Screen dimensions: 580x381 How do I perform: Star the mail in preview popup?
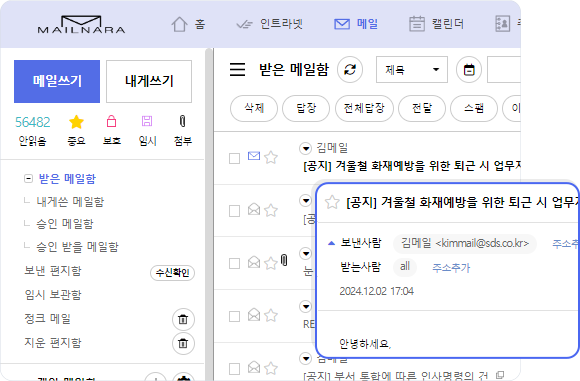[x=332, y=202]
